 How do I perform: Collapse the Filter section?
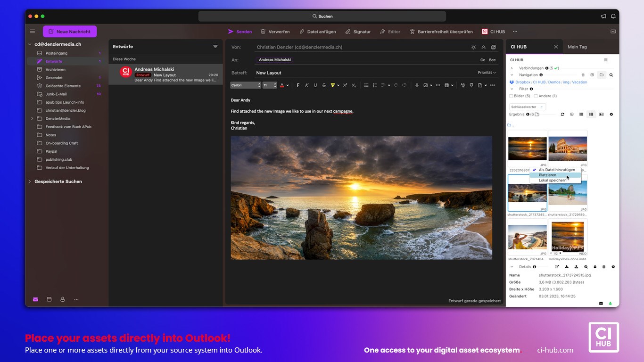(512, 89)
